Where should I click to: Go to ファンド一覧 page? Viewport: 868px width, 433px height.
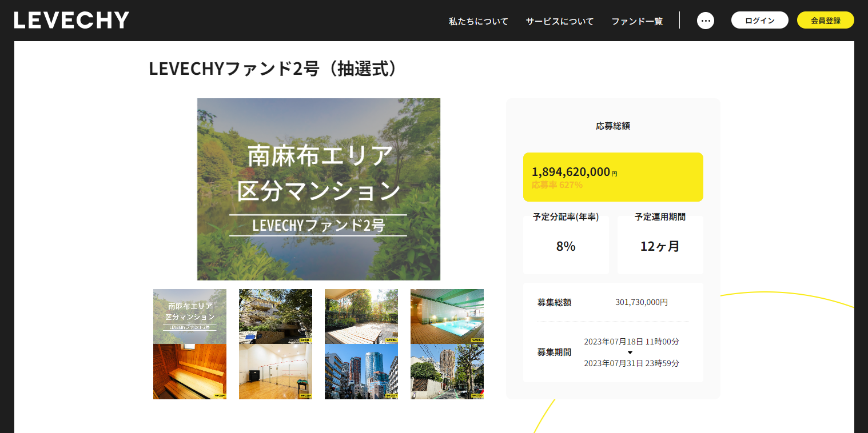tap(637, 21)
